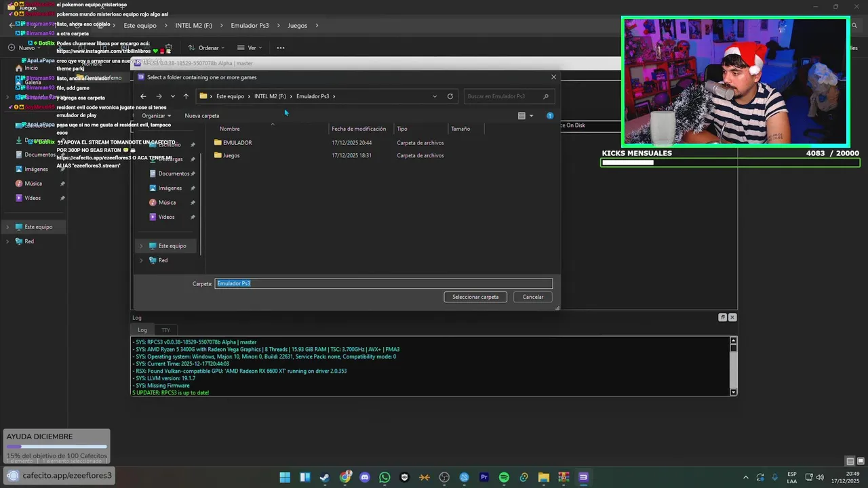
Task: Confirm with Seleccionar carpeta button
Action: pyautogui.click(x=475, y=297)
